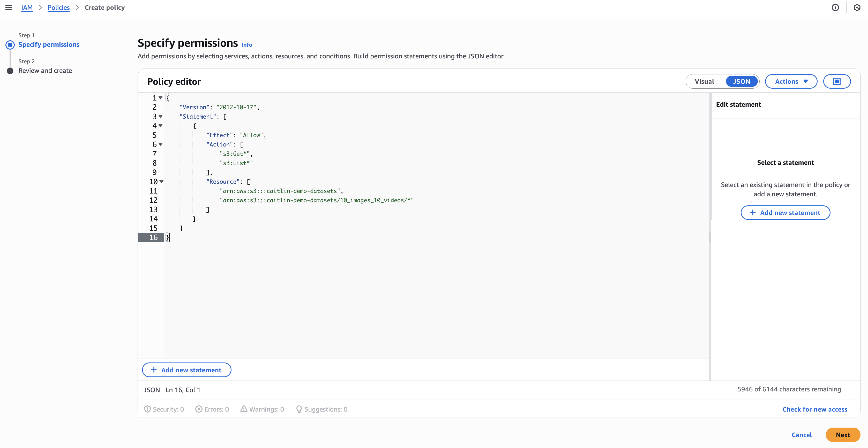Toggle full-screen editor square icon button
This screenshot has width=868, height=448.
[x=837, y=81]
